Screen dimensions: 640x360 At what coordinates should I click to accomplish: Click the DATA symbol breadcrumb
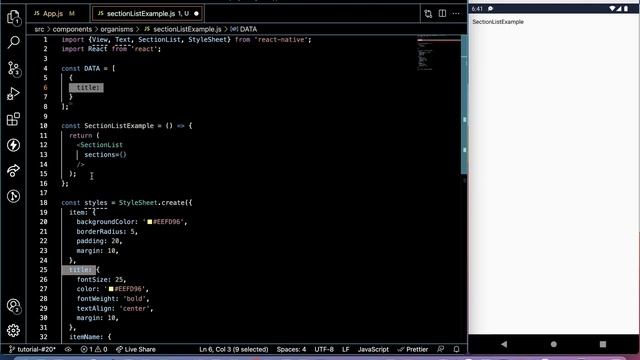click(244, 29)
